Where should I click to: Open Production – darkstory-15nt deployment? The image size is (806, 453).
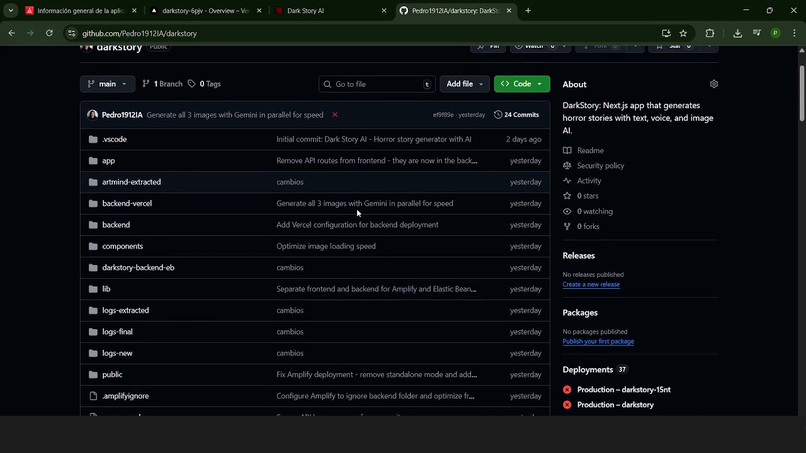click(624, 390)
